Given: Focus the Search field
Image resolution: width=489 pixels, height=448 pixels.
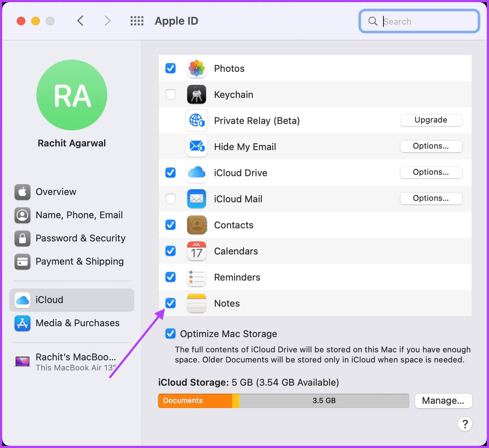Looking at the screenshot, I should point(419,21).
